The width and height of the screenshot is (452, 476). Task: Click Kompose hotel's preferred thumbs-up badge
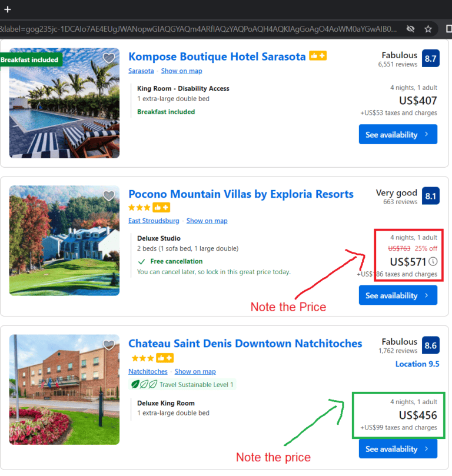coord(318,56)
